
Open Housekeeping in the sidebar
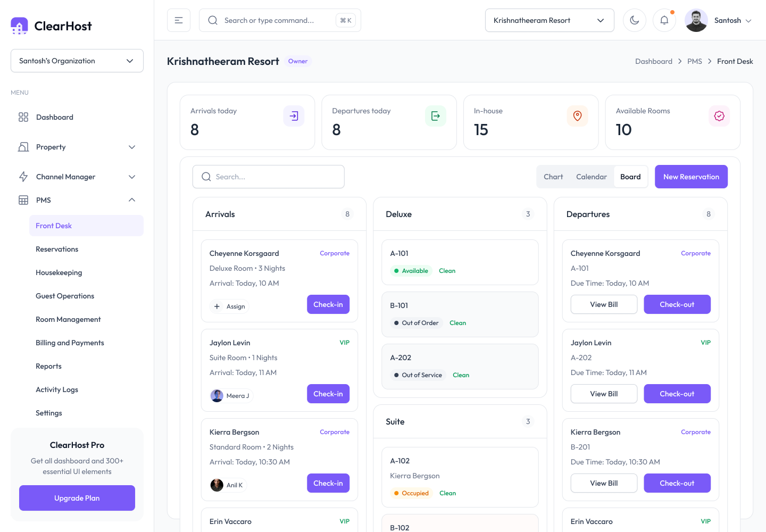tap(86, 272)
